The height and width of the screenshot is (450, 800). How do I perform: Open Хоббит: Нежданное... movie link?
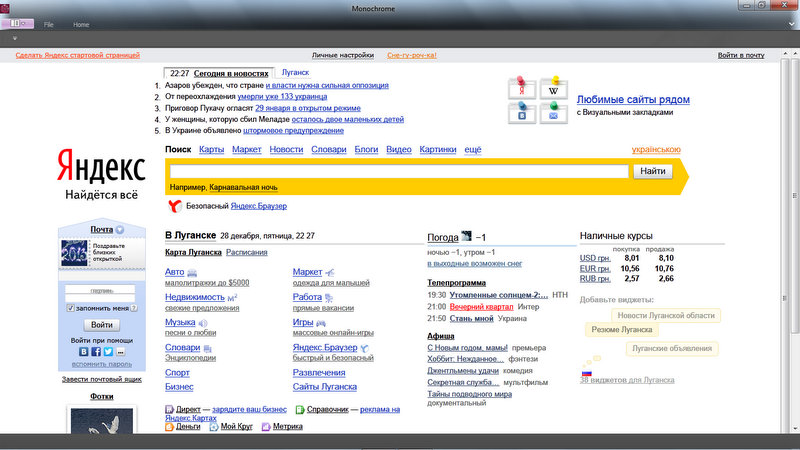point(465,359)
